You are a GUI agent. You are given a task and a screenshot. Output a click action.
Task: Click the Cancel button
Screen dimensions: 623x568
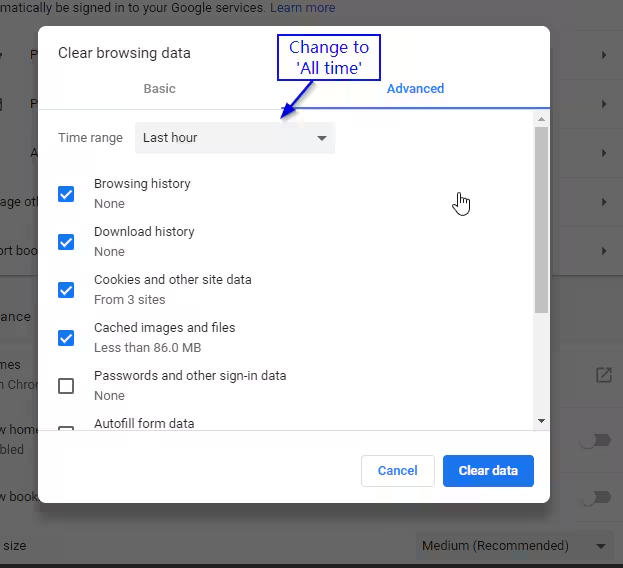click(398, 471)
